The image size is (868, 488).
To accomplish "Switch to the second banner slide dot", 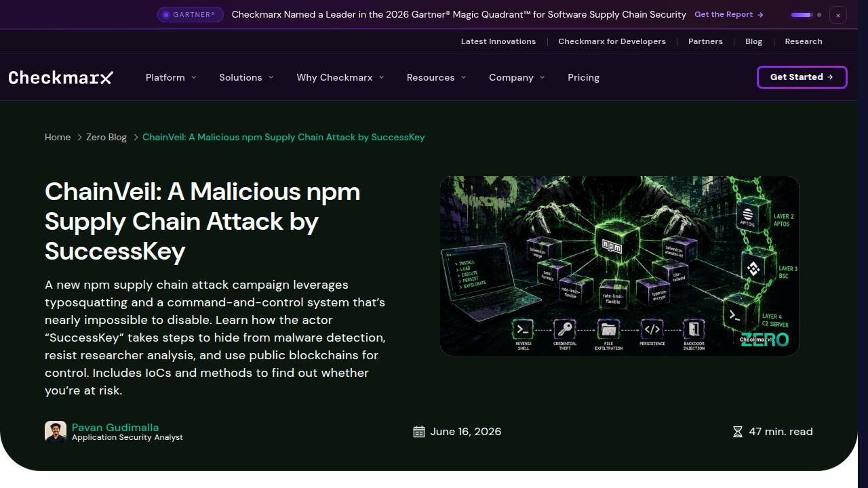I will click(819, 15).
